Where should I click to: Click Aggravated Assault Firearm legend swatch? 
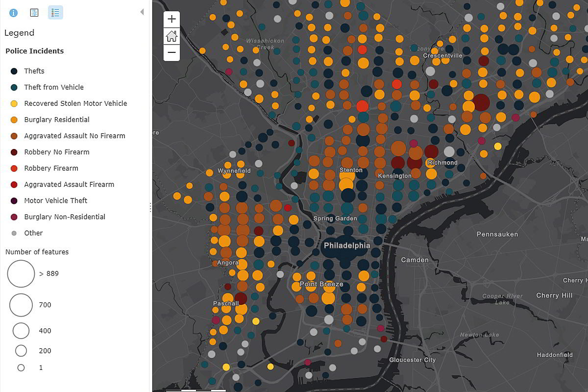point(14,184)
